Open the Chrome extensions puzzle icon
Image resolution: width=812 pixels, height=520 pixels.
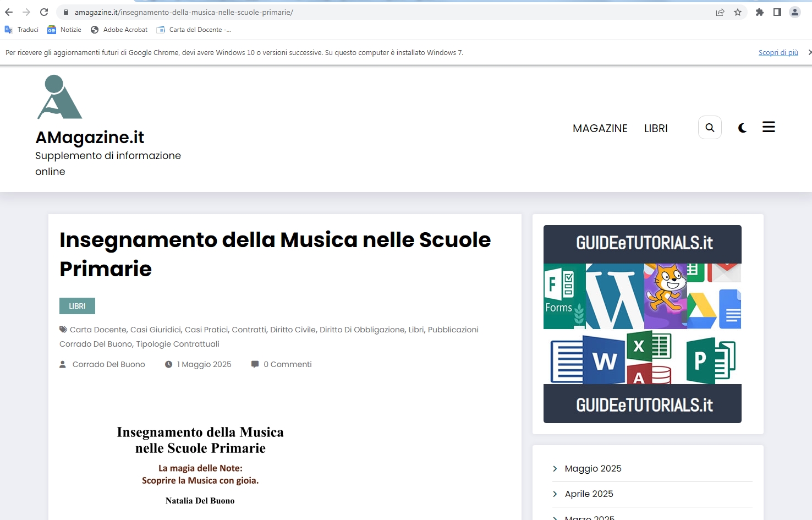pyautogui.click(x=760, y=12)
